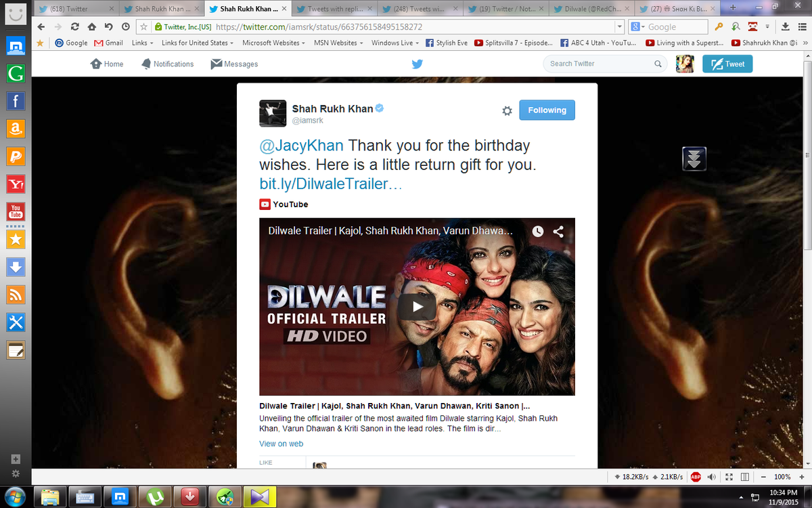
Task: Click the floating download arrows button
Action: (694, 158)
